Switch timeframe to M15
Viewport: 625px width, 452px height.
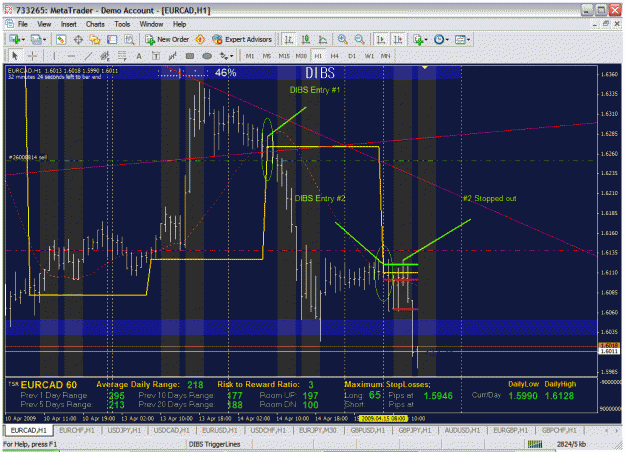coord(284,56)
